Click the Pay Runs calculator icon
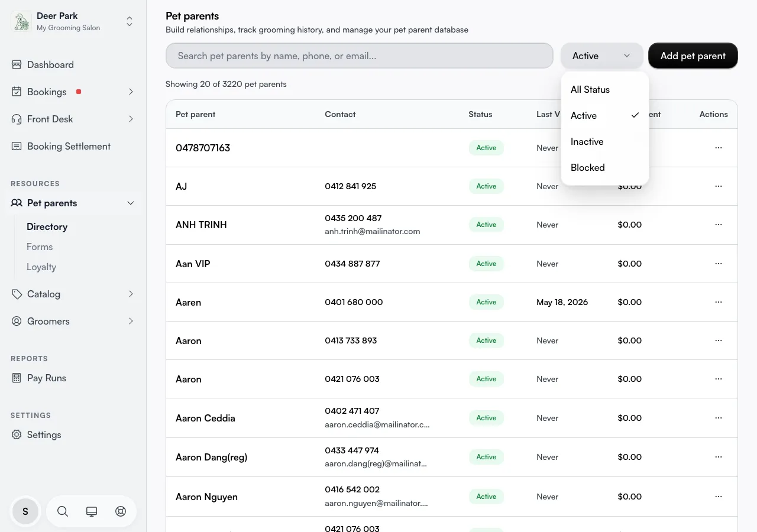 pos(17,378)
